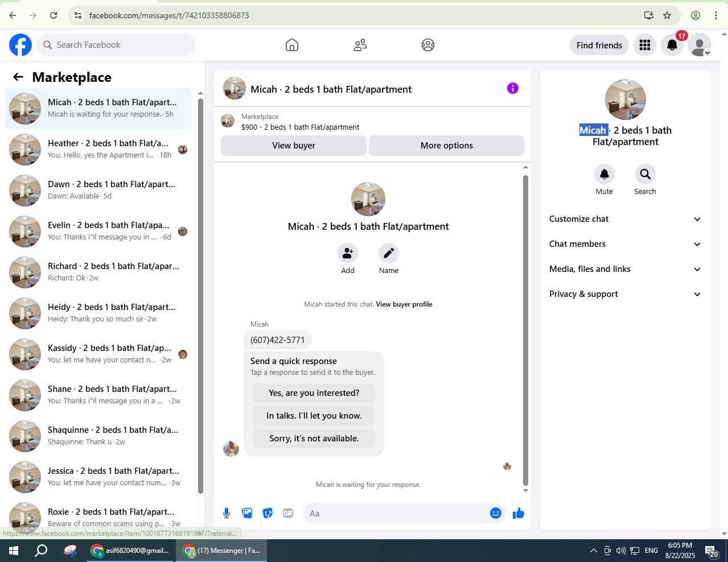Select Evelin conversation in list
The width and height of the screenshot is (728, 562).
98,232
